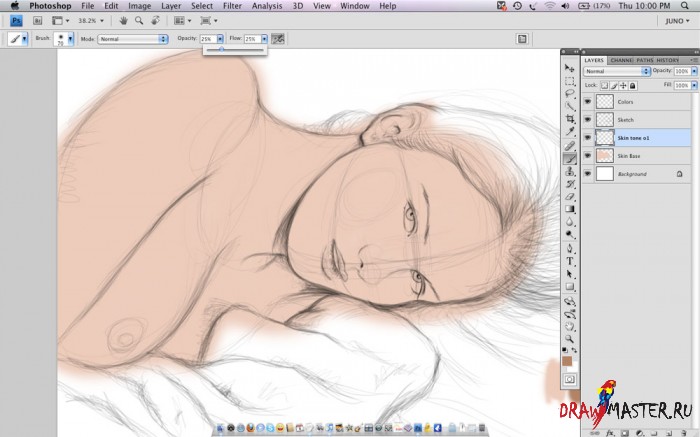Select the Rectangle shape tool

[570, 287]
